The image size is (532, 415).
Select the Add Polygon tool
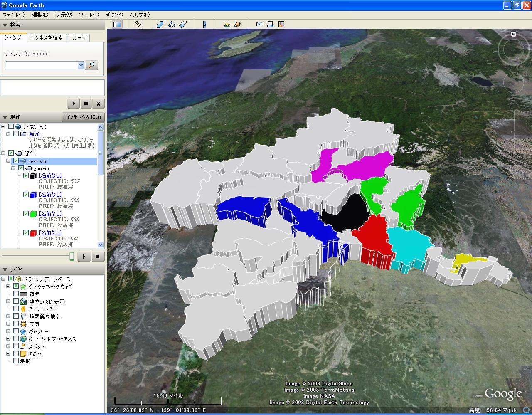(x=161, y=24)
